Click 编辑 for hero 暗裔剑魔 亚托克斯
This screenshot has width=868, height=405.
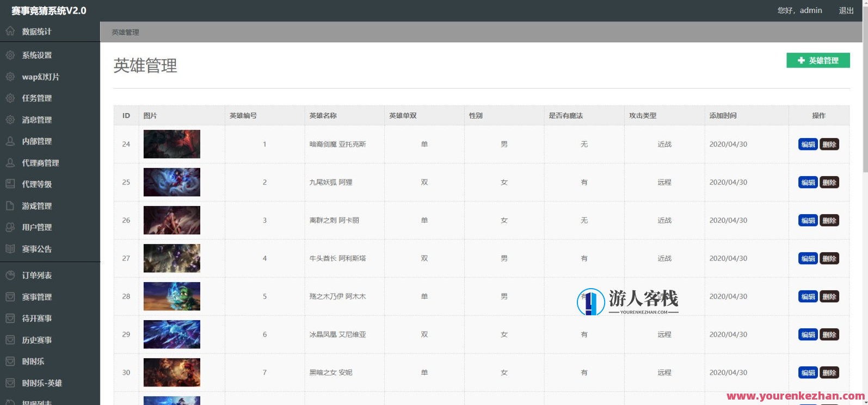tap(808, 144)
